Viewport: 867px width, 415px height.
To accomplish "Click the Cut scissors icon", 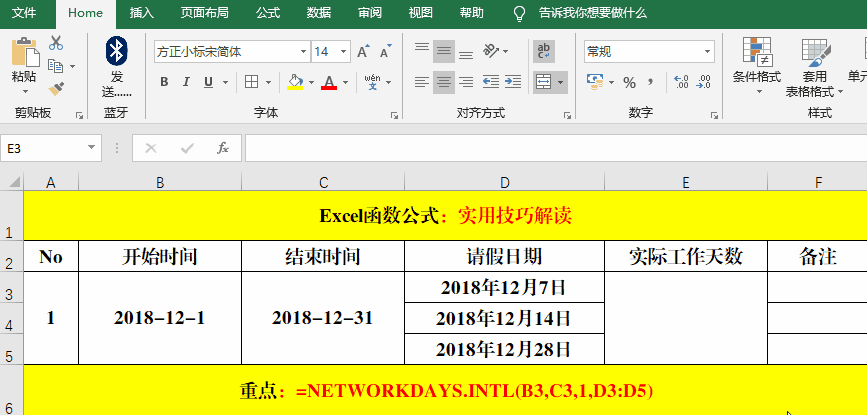I will 56,43.
